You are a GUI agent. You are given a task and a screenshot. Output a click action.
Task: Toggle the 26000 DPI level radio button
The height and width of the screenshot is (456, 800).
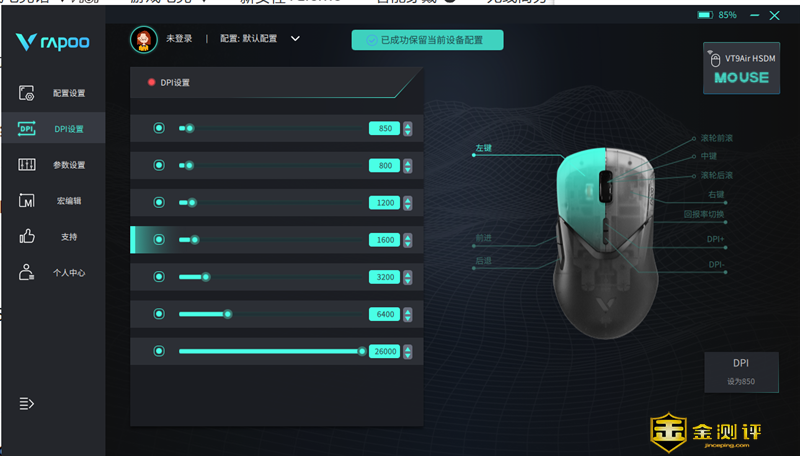pyautogui.click(x=159, y=351)
